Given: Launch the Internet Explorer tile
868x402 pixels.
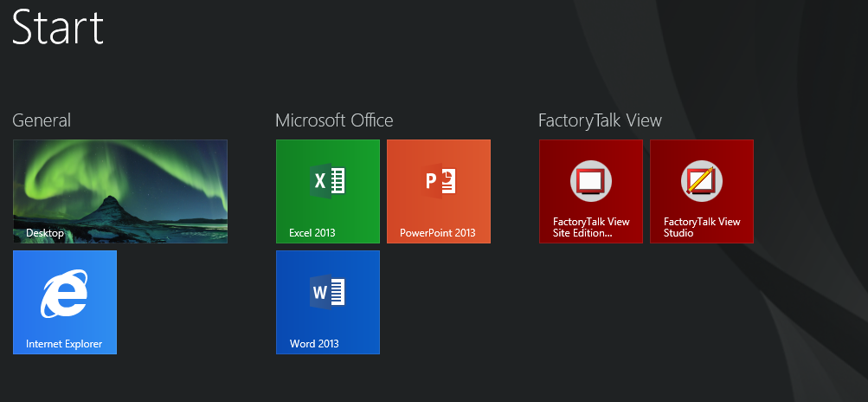Looking at the screenshot, I should point(65,302).
